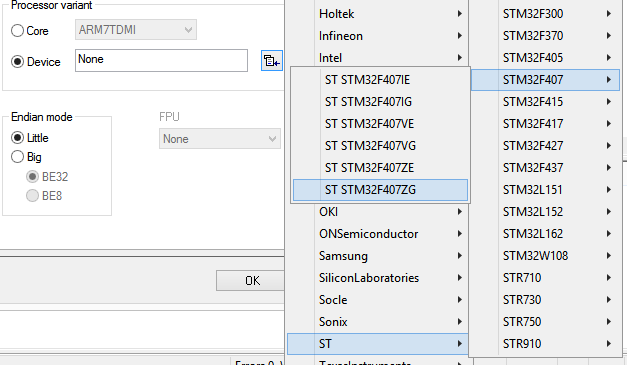This screenshot has width=627, height=365.
Task: Open the STR730 family submenu
Action: click(545, 300)
